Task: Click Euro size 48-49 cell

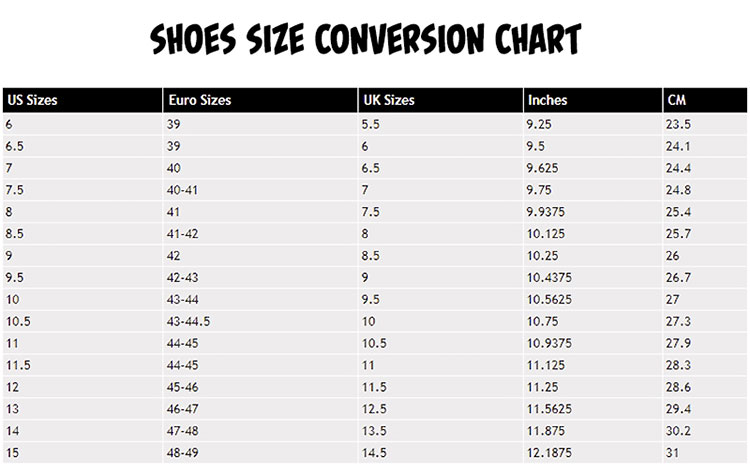Action: pos(260,453)
